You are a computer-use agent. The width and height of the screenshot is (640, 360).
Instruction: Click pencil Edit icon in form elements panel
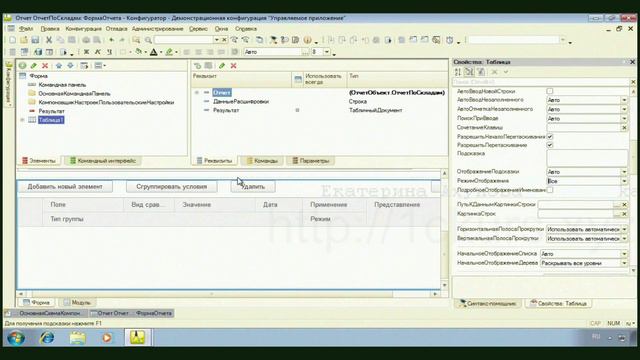click(33, 66)
